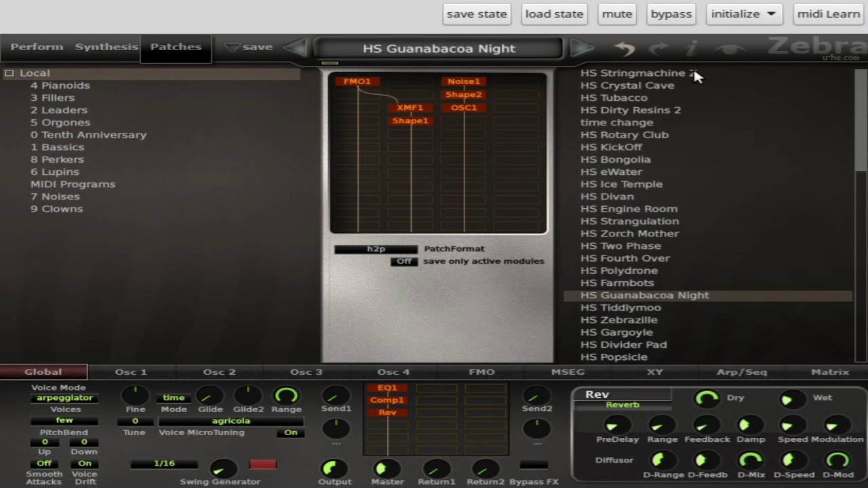Open the FMO tab
The image size is (868, 488).
481,372
